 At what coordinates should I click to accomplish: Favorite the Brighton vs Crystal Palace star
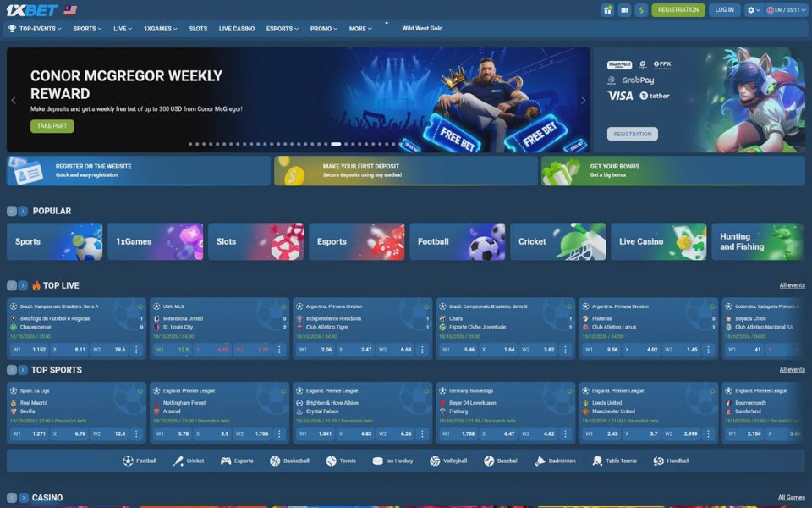pyautogui.click(x=426, y=391)
